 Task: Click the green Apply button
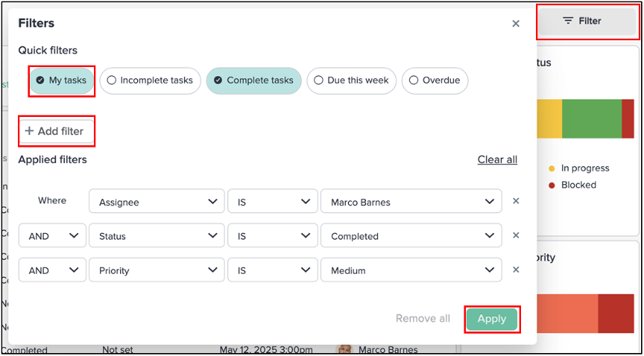pos(492,319)
